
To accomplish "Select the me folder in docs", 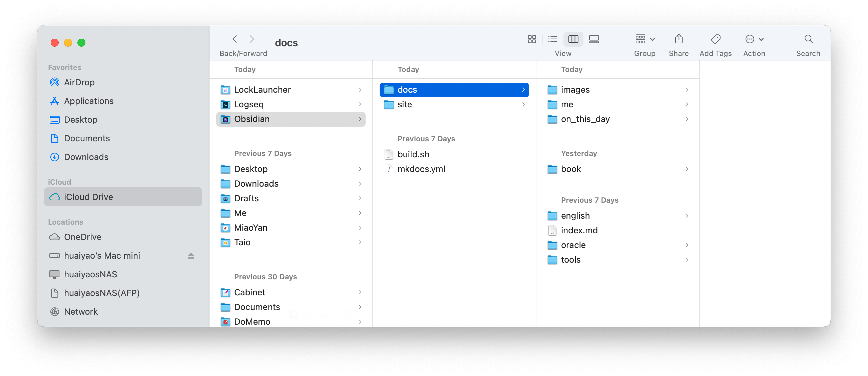I will [618, 104].
